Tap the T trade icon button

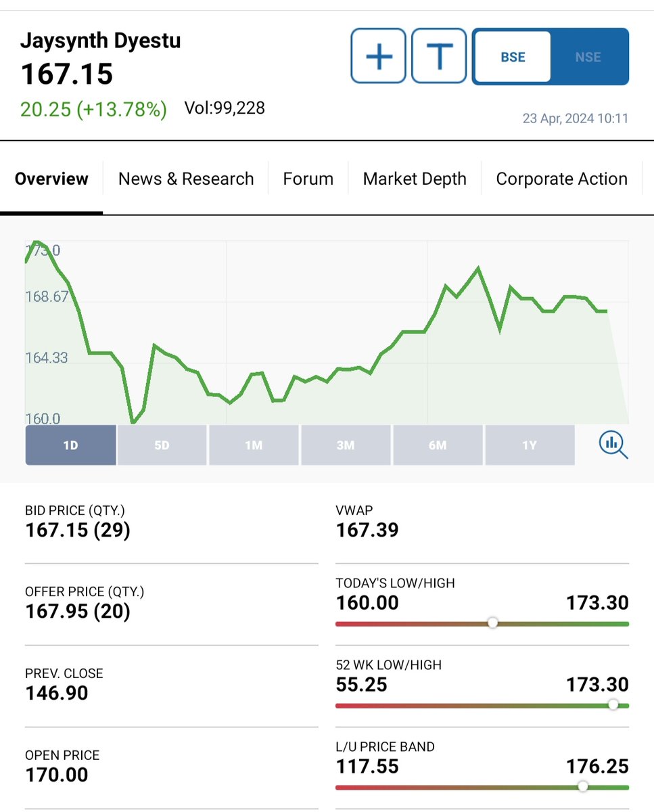tap(439, 55)
